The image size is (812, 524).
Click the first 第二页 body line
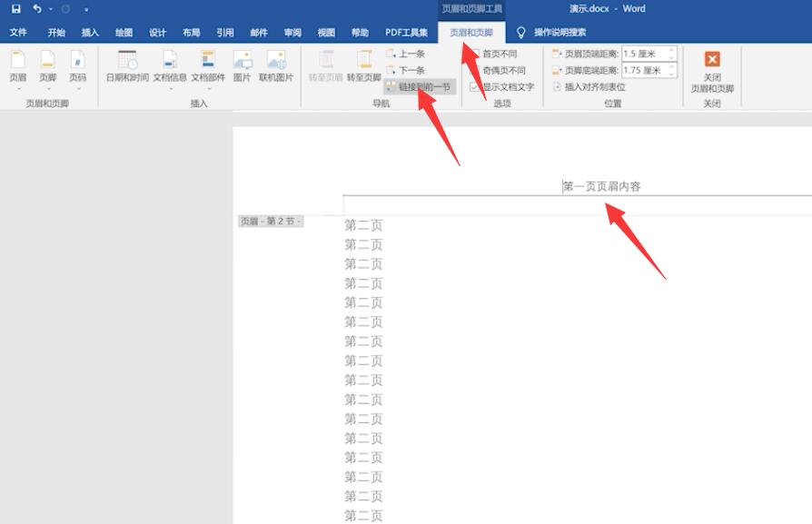(x=363, y=225)
